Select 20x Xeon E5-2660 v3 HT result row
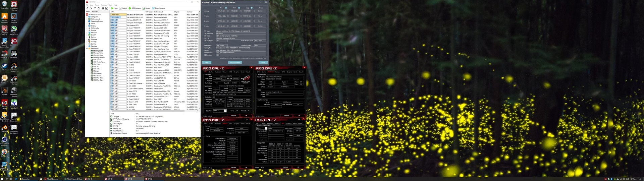 click(x=155, y=17)
